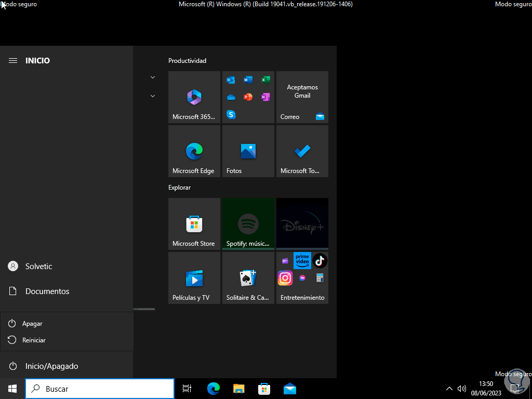Screen dimensions: 532x399
Task: Open Calculator icon in Entretenimiento folder
Action: coord(320,278)
